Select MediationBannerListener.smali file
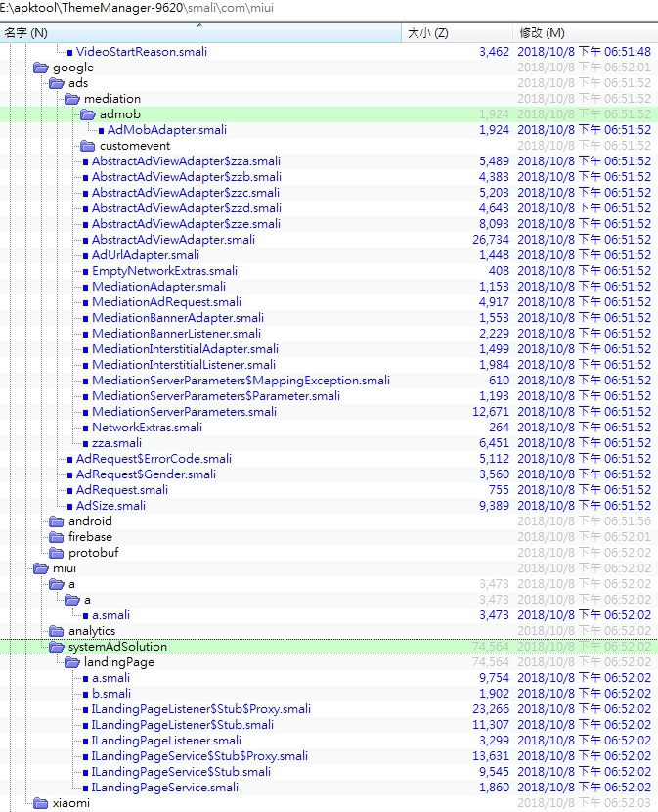The image size is (658, 812). tap(177, 333)
